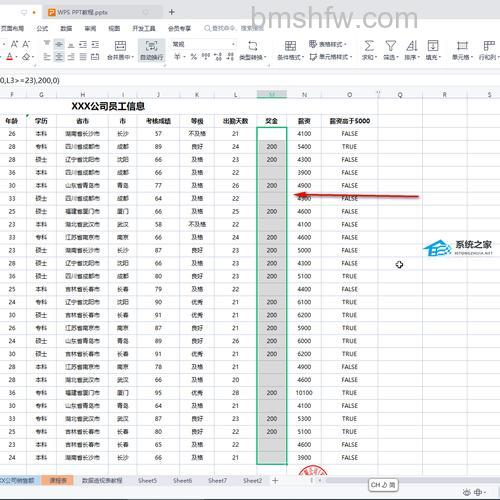
Task: Apply percent style to cells
Action: pos(193,57)
